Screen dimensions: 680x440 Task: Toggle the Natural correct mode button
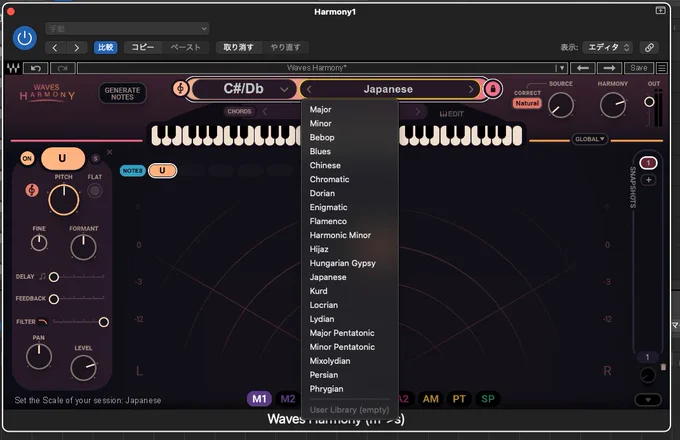tap(527, 103)
